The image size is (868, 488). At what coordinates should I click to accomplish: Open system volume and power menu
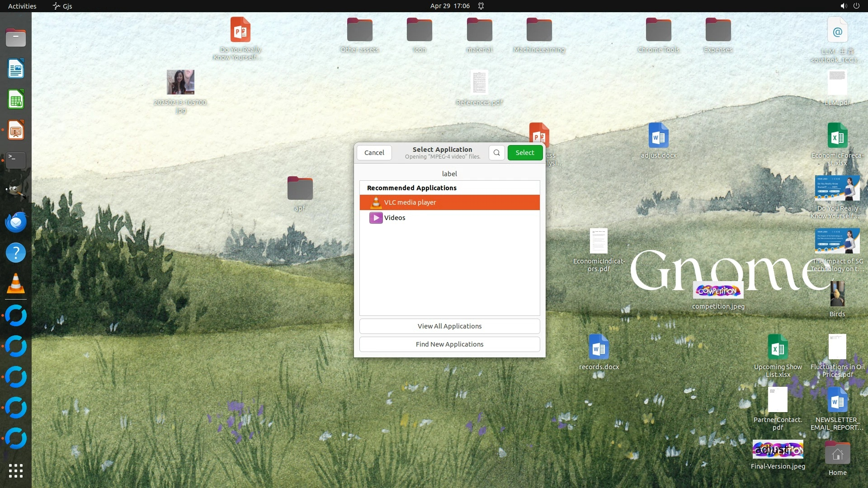[x=849, y=6]
